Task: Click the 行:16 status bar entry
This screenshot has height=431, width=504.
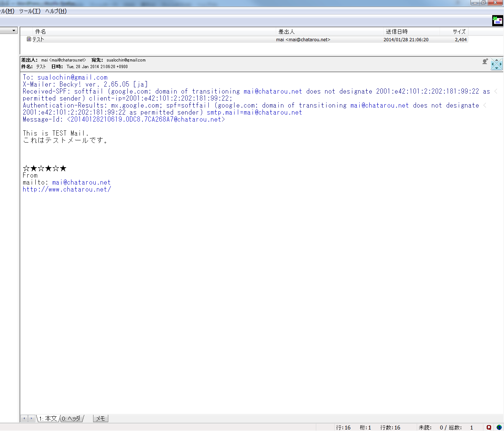Action: [x=343, y=428]
